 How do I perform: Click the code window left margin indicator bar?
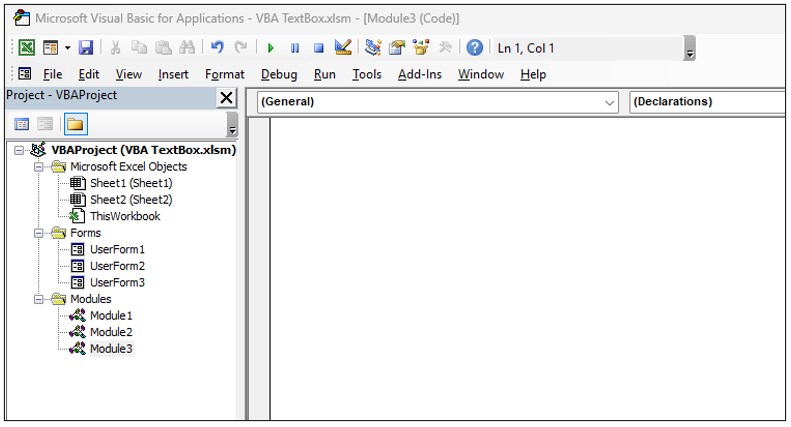coord(259,269)
